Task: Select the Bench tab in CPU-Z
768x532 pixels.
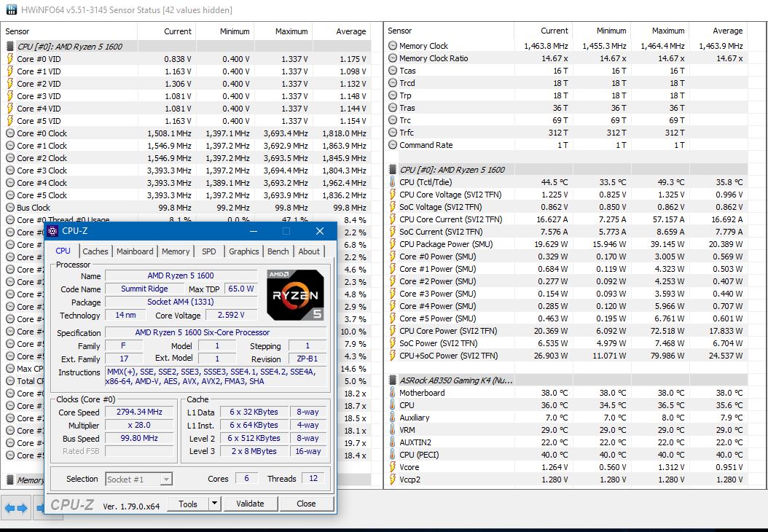Action: point(278,251)
